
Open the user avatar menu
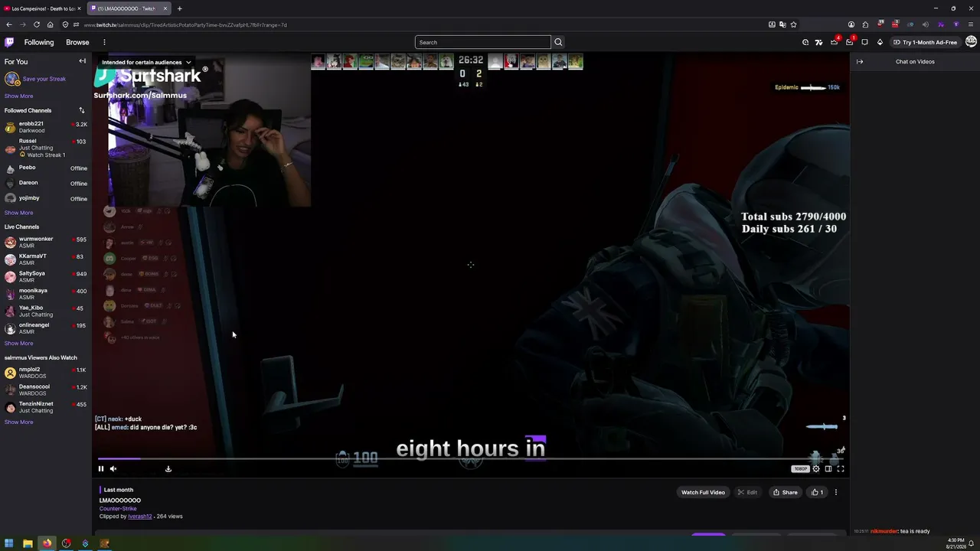point(971,42)
